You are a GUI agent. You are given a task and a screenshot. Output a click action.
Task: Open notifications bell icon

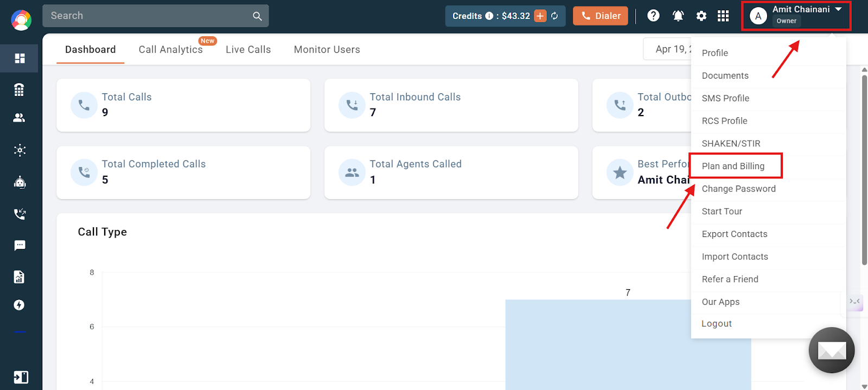(678, 16)
